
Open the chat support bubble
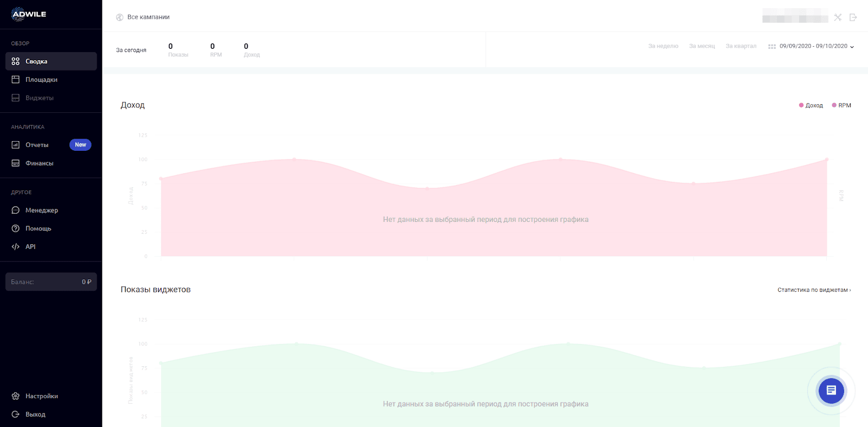coord(831,391)
